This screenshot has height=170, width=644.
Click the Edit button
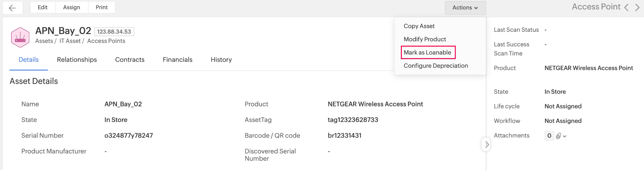pyautogui.click(x=43, y=7)
